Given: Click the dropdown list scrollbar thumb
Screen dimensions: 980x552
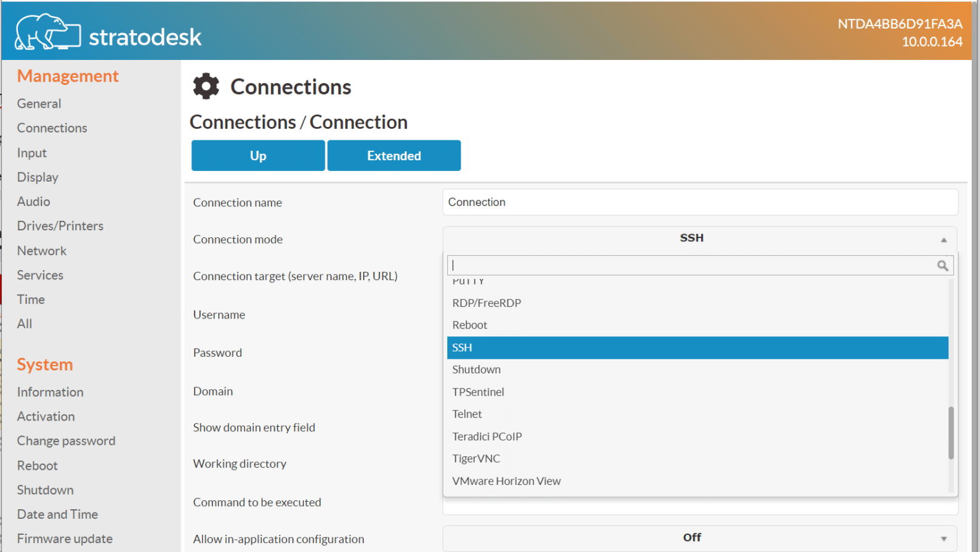Looking at the screenshot, I should click(951, 433).
